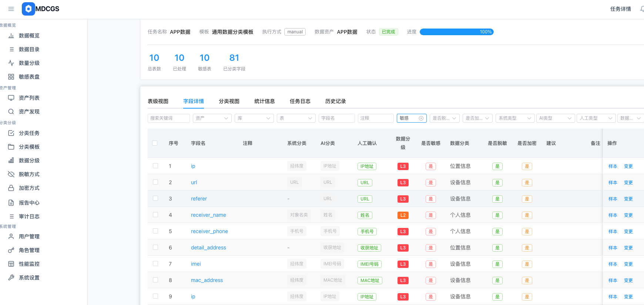Open the 是否脱敏 filter dropdown
The image size is (644, 305).
pos(445,118)
